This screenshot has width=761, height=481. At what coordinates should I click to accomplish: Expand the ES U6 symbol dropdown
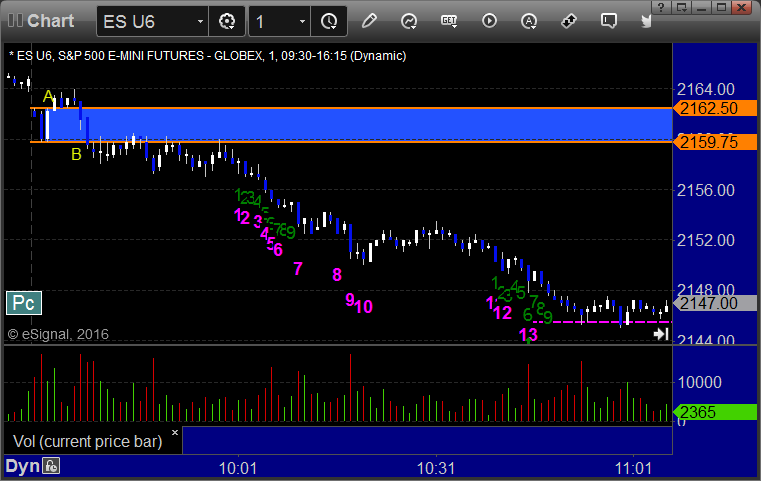coord(200,21)
